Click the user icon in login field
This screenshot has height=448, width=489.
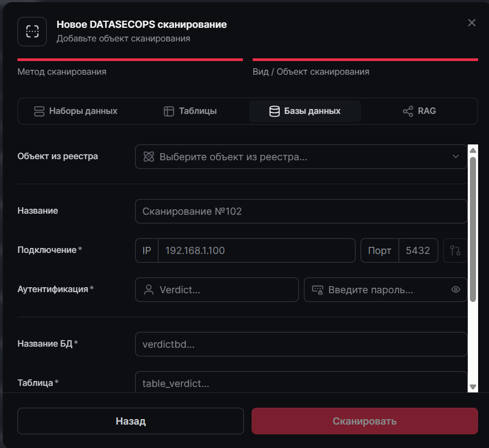pyautogui.click(x=149, y=290)
